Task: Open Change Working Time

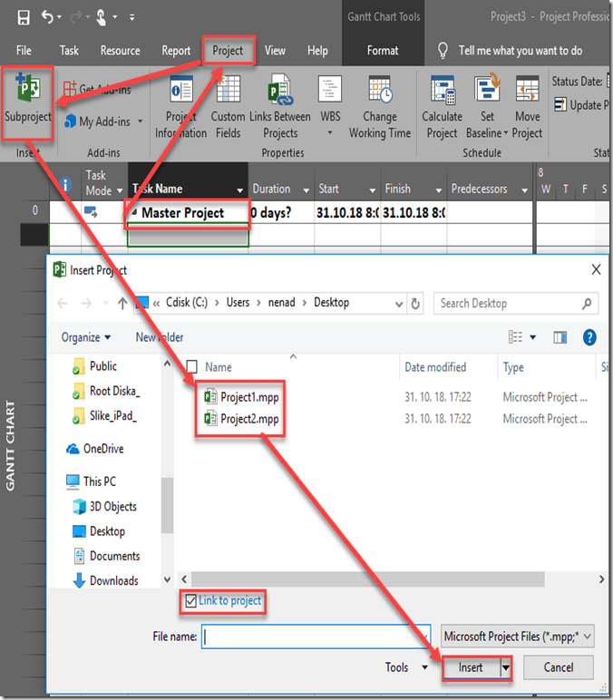Action: [379, 93]
